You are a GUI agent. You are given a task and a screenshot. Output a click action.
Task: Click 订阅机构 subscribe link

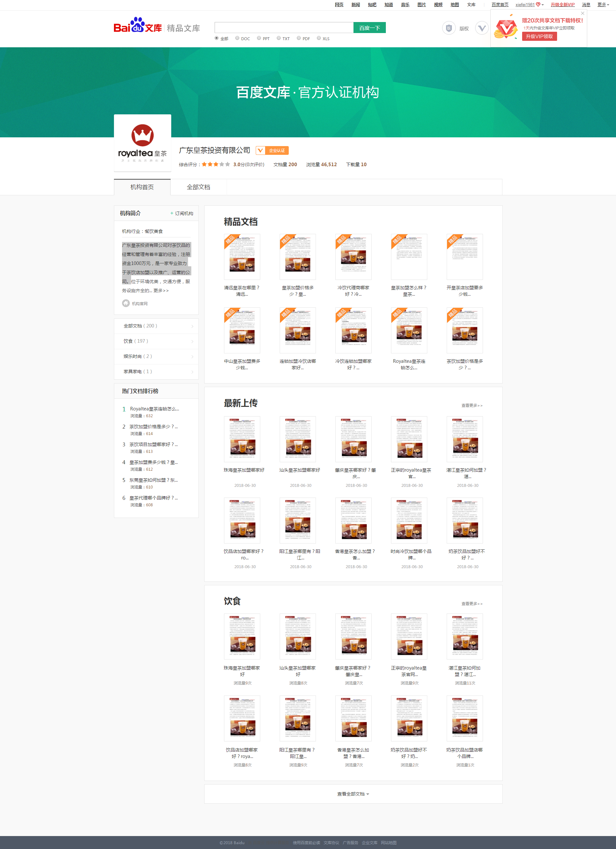click(x=182, y=213)
